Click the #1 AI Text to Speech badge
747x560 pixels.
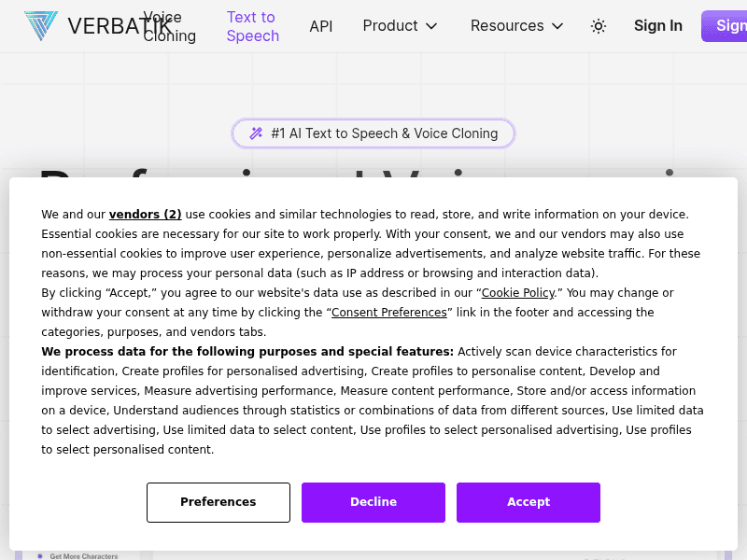(373, 133)
